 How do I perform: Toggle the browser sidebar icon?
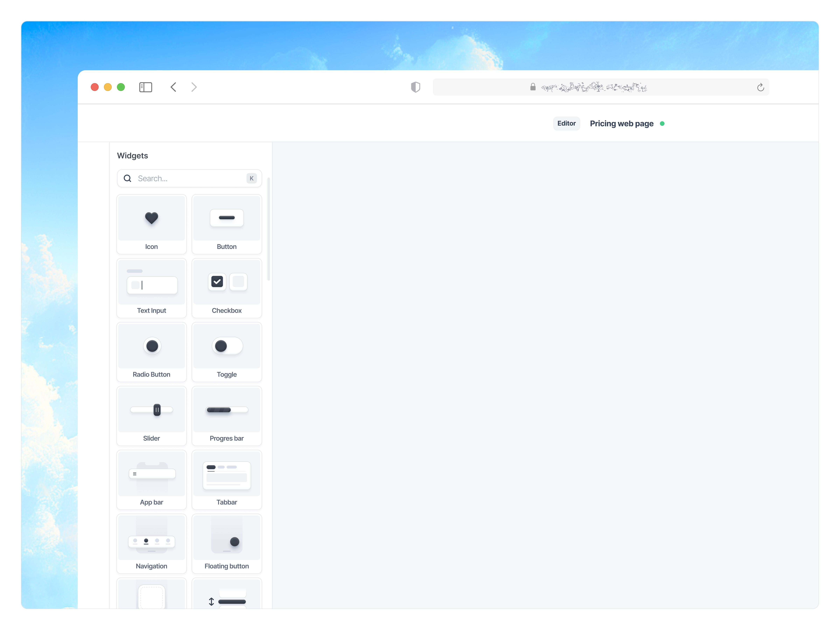[x=145, y=87]
